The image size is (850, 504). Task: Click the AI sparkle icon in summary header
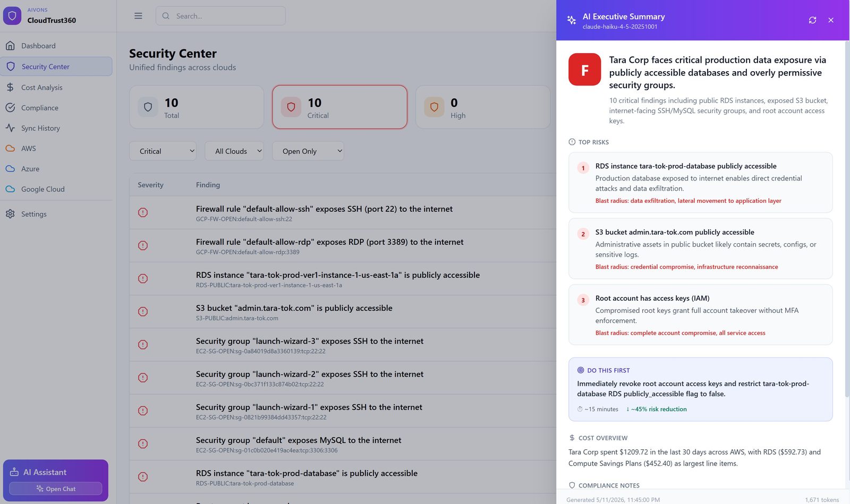(572, 20)
